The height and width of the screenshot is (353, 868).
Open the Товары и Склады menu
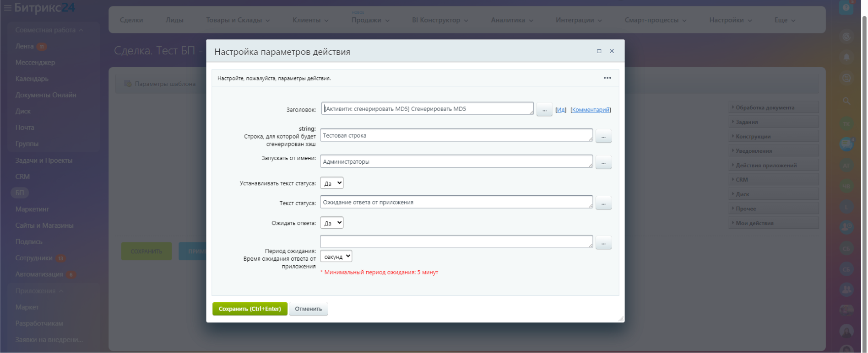coord(238,20)
